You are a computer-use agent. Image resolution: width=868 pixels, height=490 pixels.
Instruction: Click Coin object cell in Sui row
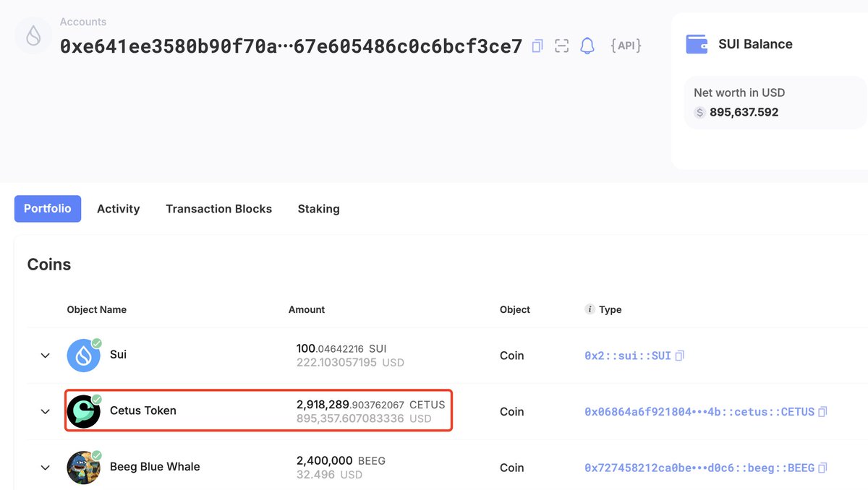tap(511, 356)
